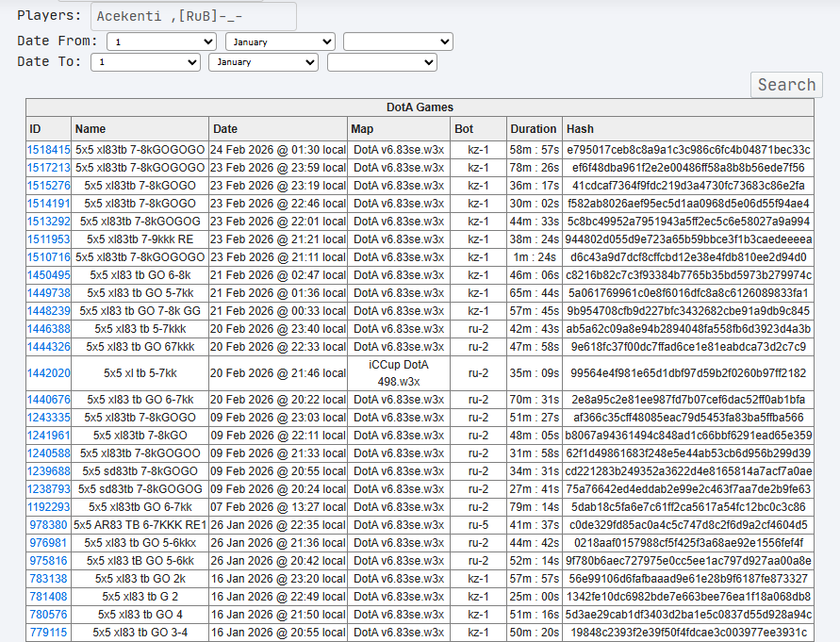This screenshot has height=642, width=840.
Task: Open game ID 780576
Action: (48, 615)
